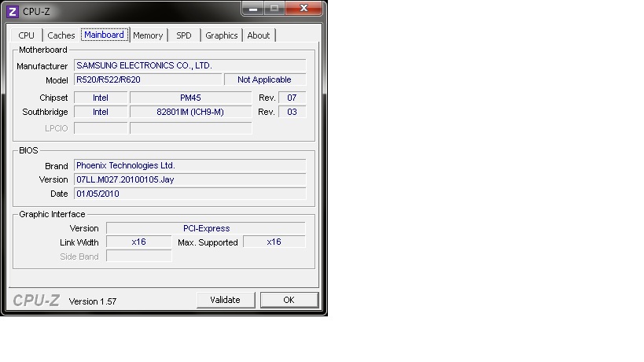This screenshot has height=362, width=644.
Task: Click the CPU-Z title bar logo icon
Action: click(x=13, y=12)
